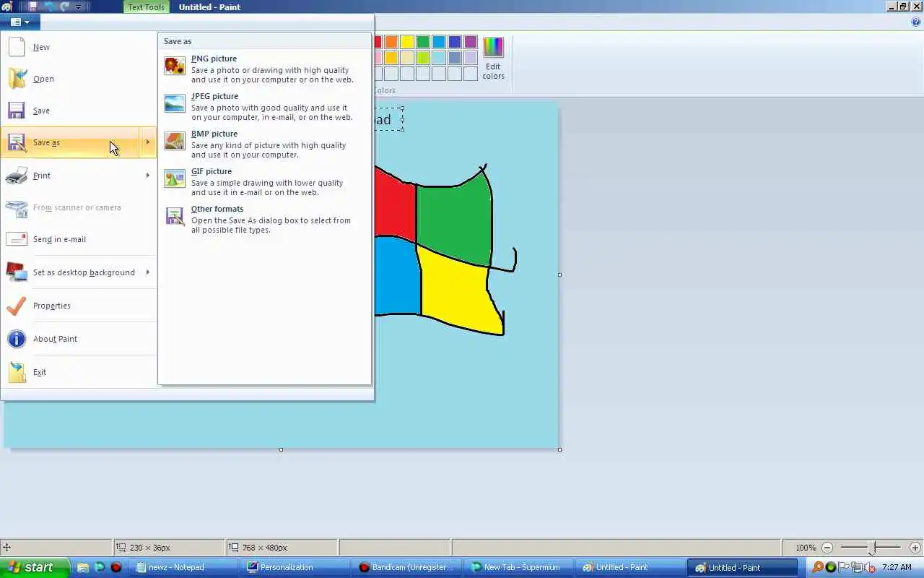Click the JPEG picture landscape icon
The height and width of the screenshot is (578, 924).
click(x=175, y=103)
